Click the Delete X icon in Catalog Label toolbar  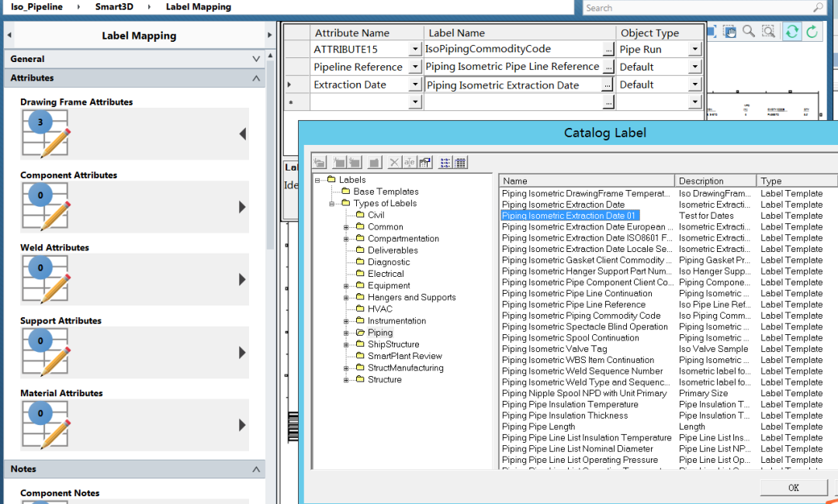pyautogui.click(x=394, y=162)
